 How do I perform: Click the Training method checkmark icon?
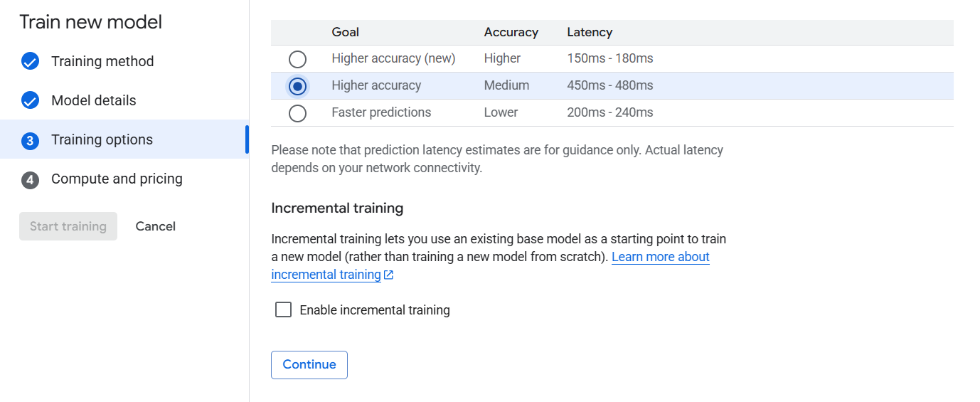click(30, 62)
